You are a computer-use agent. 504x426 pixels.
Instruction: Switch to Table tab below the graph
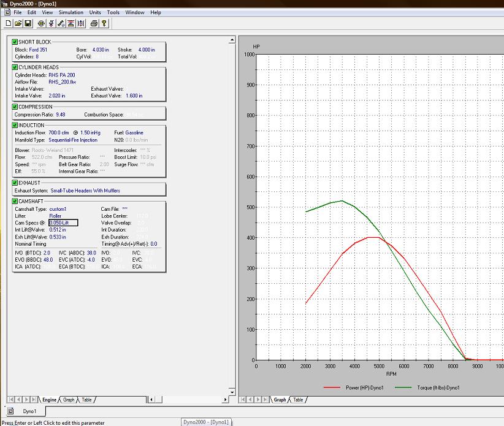tap(298, 400)
